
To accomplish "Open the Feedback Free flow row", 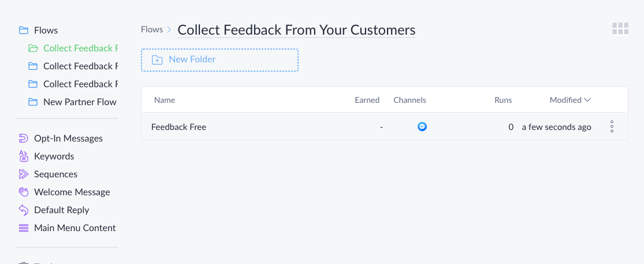I will point(385,127).
